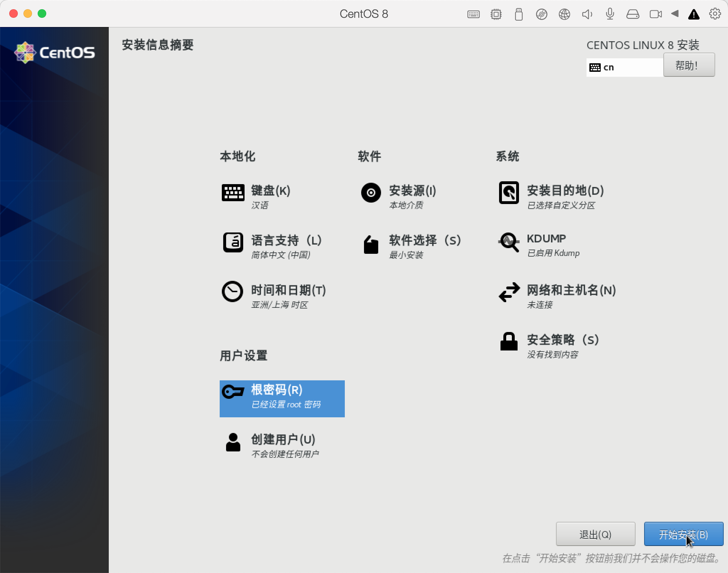
Task: Click the CD/DVD disc icon in title bar
Action: tap(541, 14)
